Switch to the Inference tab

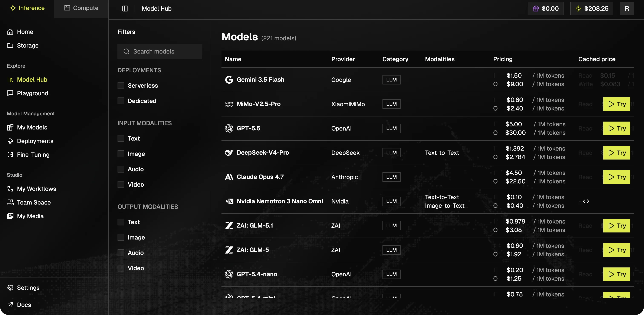[x=27, y=8]
